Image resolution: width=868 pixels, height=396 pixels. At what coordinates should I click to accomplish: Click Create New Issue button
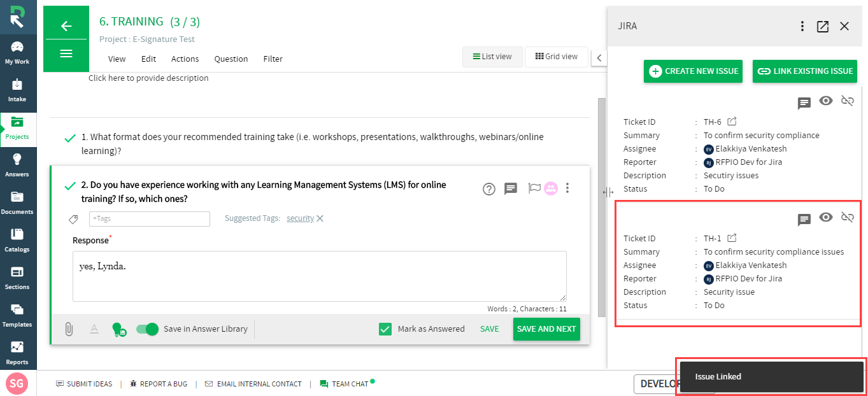pos(694,71)
